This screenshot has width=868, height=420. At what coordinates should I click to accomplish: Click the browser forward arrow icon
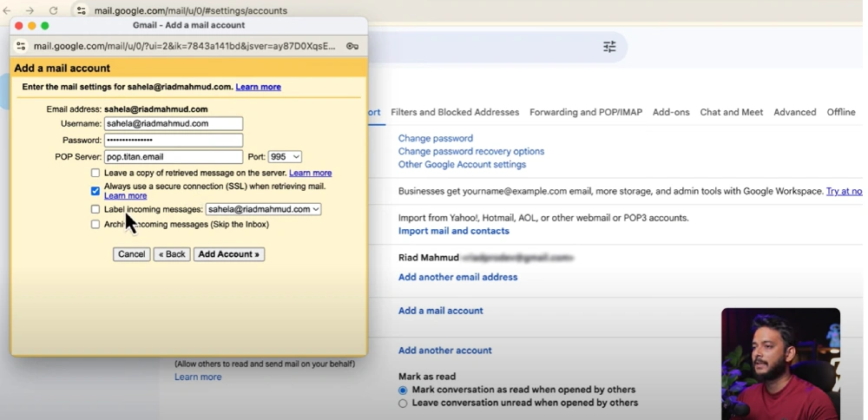click(x=30, y=10)
